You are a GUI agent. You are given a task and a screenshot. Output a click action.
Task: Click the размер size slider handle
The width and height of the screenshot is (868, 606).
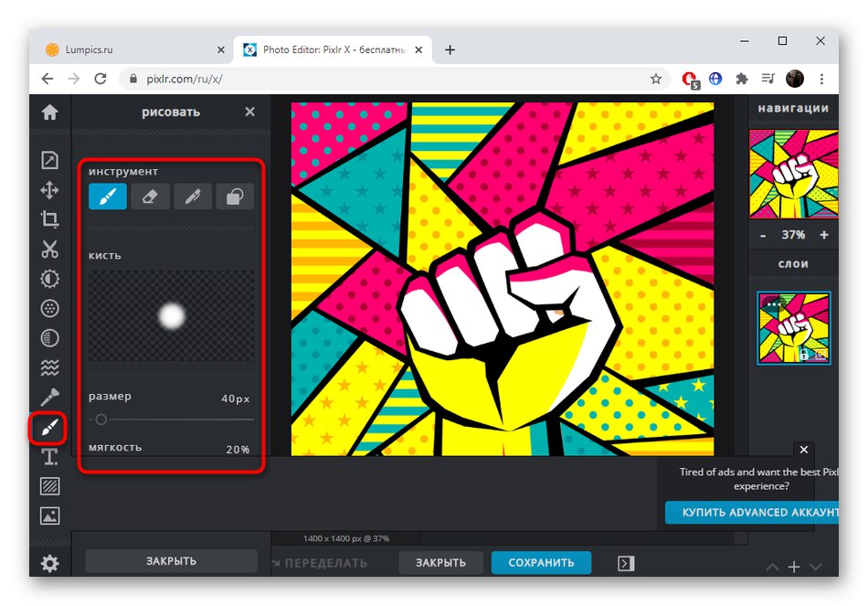point(101,419)
